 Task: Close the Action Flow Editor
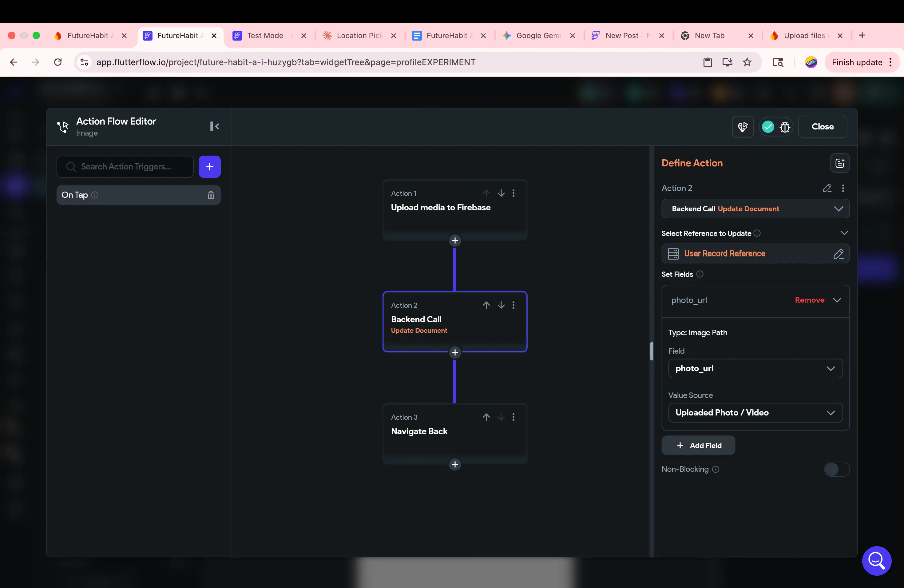(x=822, y=127)
